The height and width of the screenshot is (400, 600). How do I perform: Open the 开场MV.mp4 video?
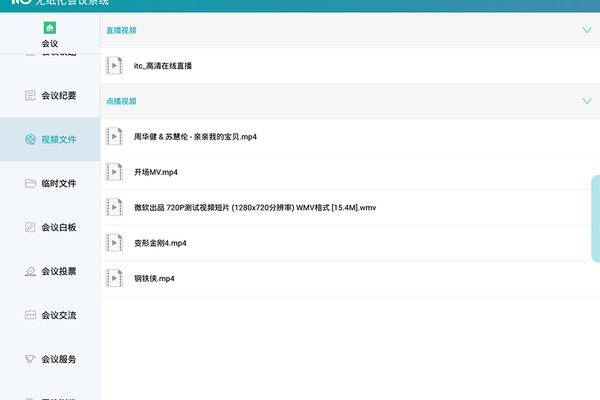[x=157, y=172]
